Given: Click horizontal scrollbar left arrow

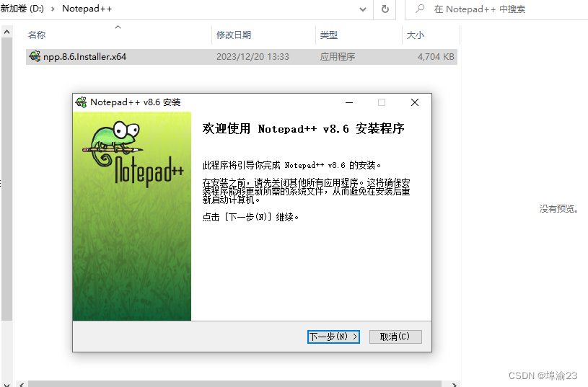Looking at the screenshot, I should (x=22, y=384).
